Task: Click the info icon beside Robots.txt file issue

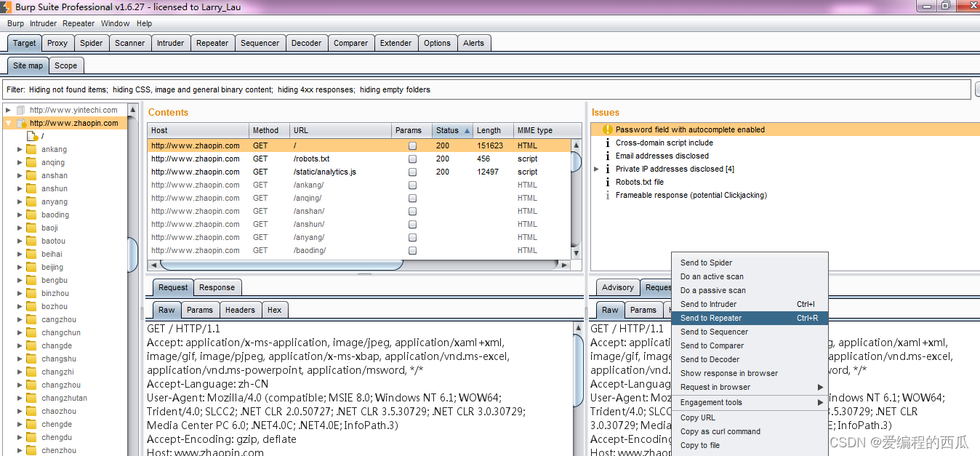Action: pos(608,182)
